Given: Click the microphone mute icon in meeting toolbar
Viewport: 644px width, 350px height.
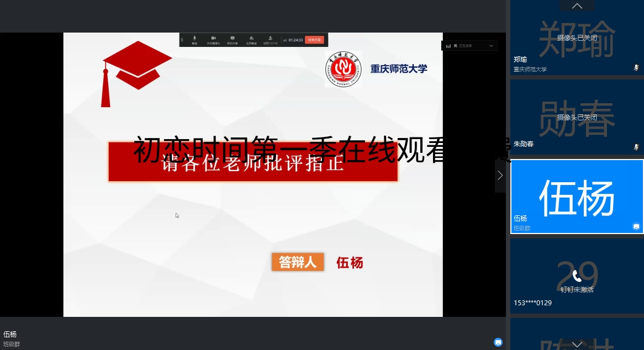Looking at the screenshot, I should 194,39.
